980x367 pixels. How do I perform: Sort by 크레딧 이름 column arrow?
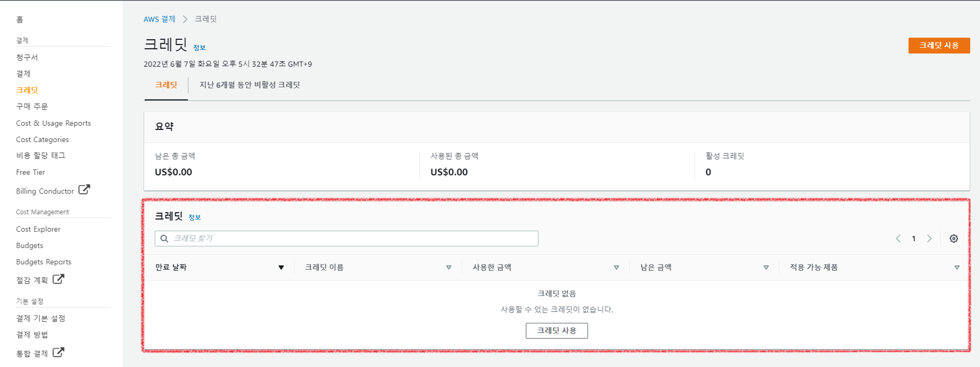(x=448, y=268)
